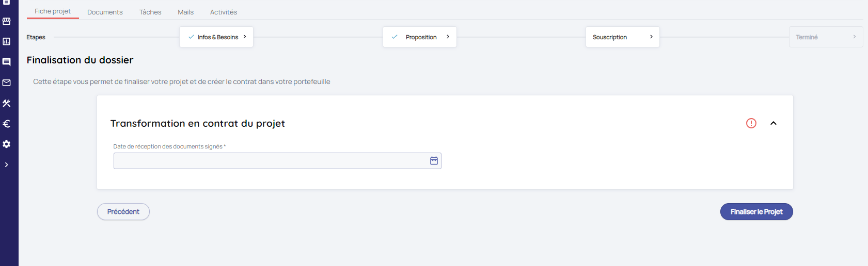This screenshot has width=868, height=266.
Task: Switch to the Tâches tab
Action: tap(150, 12)
